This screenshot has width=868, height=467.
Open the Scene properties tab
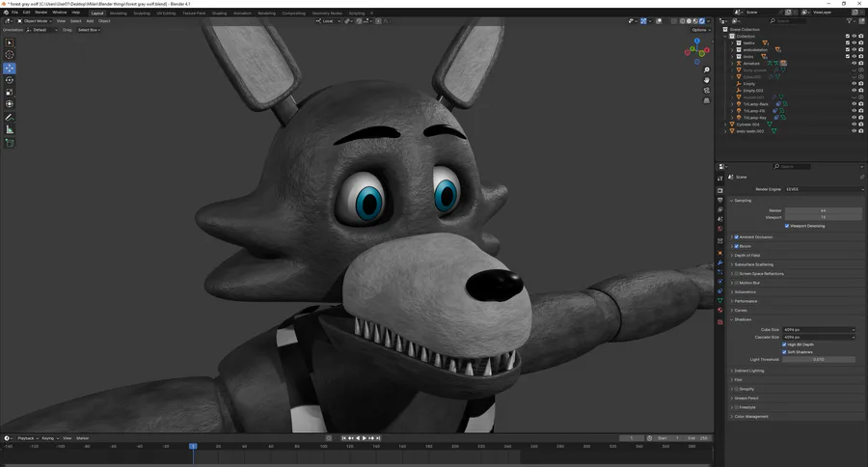720,219
